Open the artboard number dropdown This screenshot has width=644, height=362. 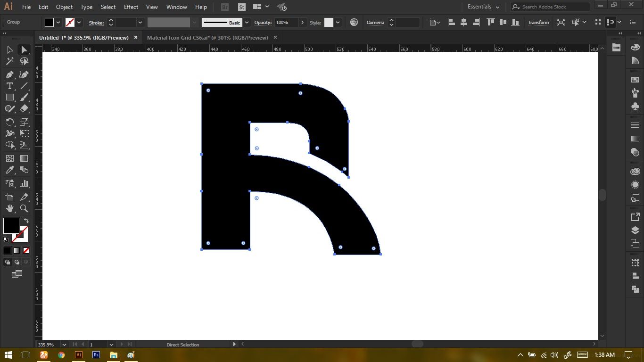click(x=111, y=345)
